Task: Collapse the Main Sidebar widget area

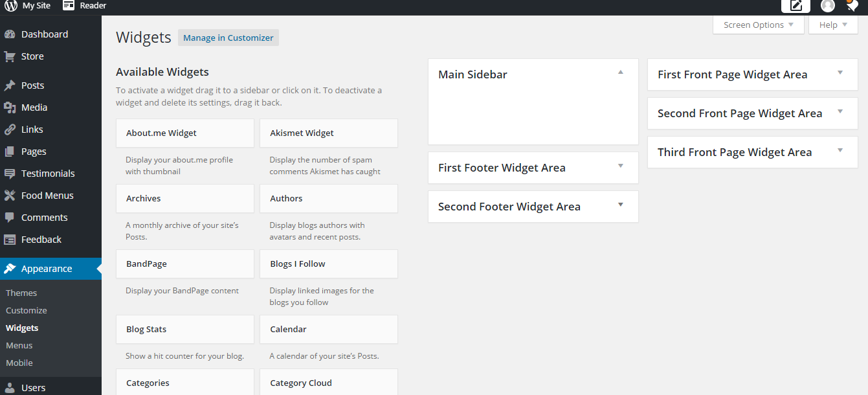Action: [620, 73]
